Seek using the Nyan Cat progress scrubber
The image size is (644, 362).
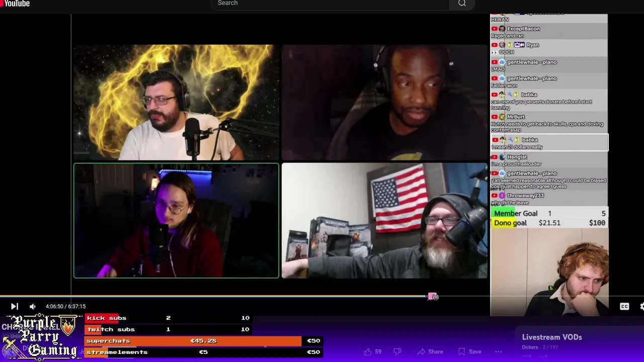433,297
